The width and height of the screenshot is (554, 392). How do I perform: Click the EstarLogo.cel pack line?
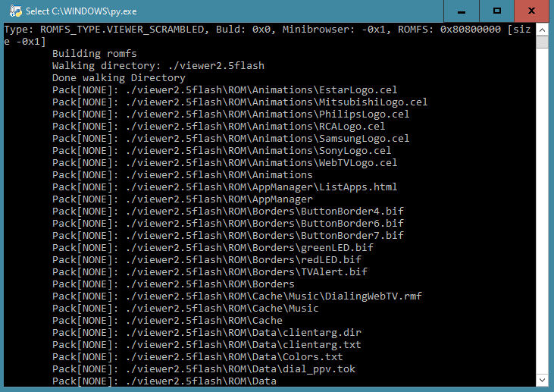pos(225,89)
